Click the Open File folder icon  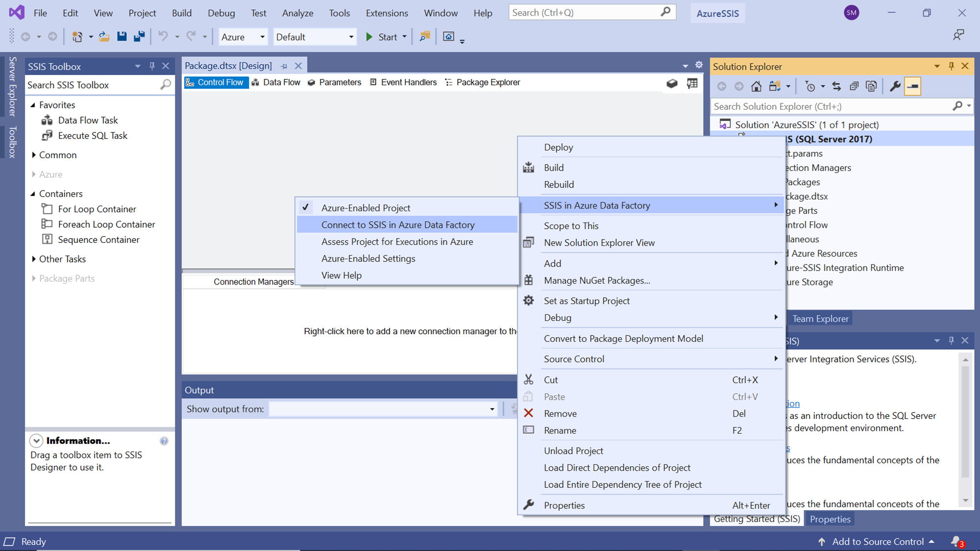coord(104,37)
